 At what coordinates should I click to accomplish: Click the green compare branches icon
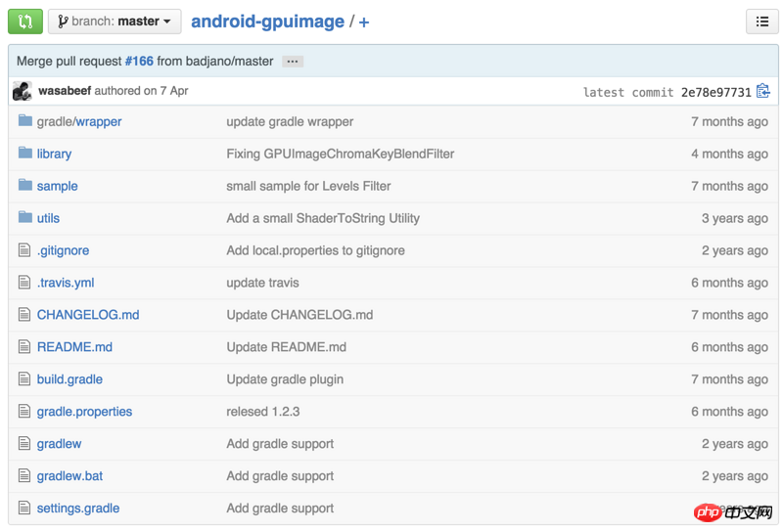coord(25,21)
